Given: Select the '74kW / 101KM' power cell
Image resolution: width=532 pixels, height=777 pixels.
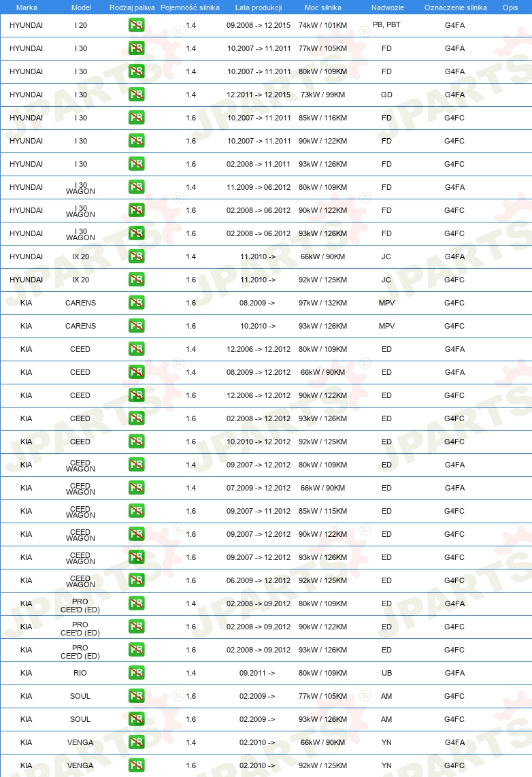Looking at the screenshot, I should (x=323, y=25).
